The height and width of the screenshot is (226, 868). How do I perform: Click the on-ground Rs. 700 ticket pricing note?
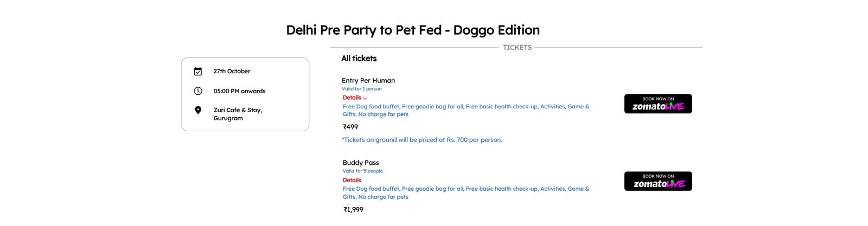coord(422,140)
